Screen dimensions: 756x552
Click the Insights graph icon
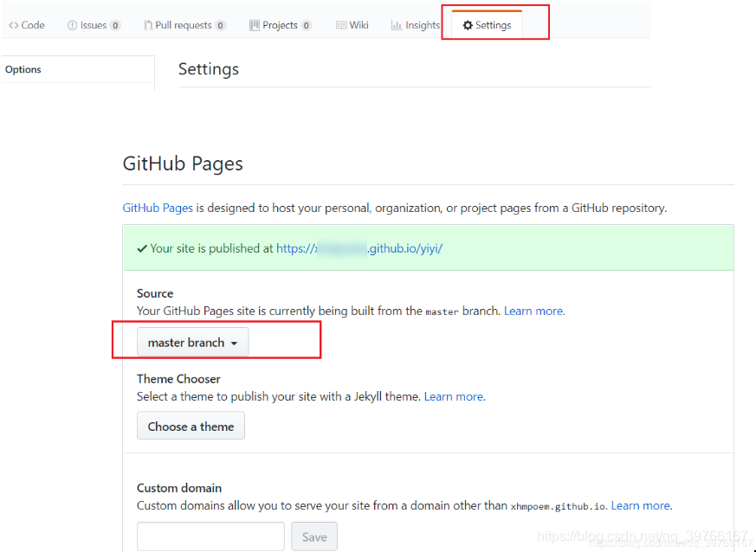click(x=397, y=25)
